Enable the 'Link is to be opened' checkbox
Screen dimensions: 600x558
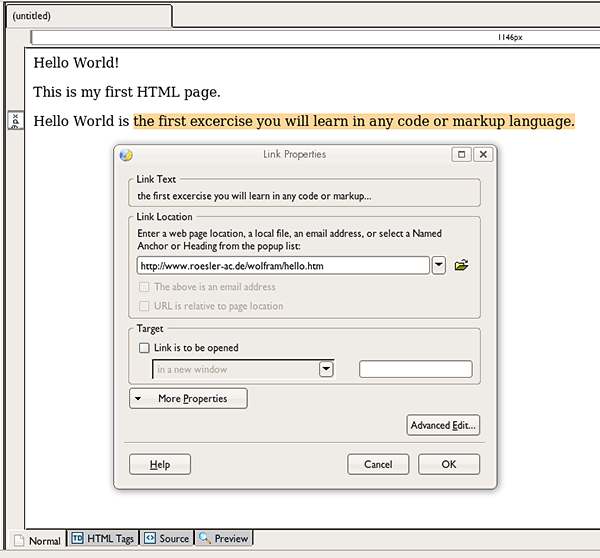pos(145,348)
